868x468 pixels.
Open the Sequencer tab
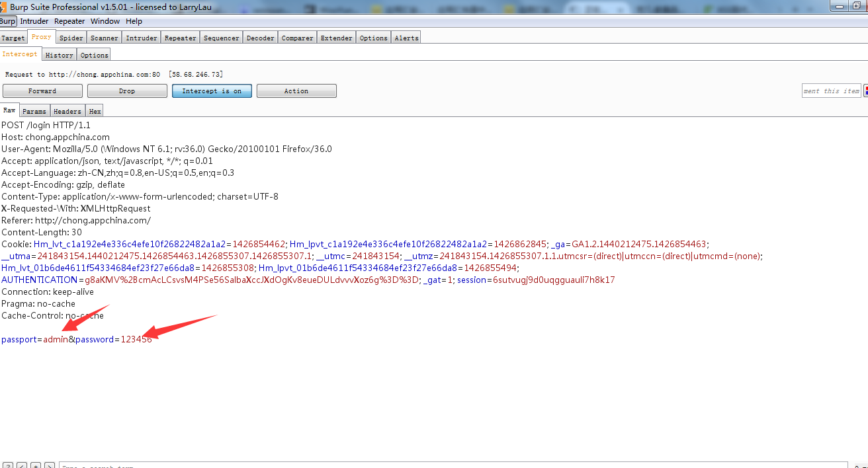pos(222,38)
